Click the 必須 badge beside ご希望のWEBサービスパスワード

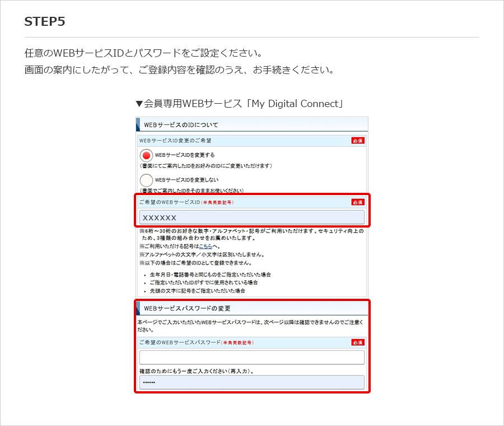tap(358, 342)
